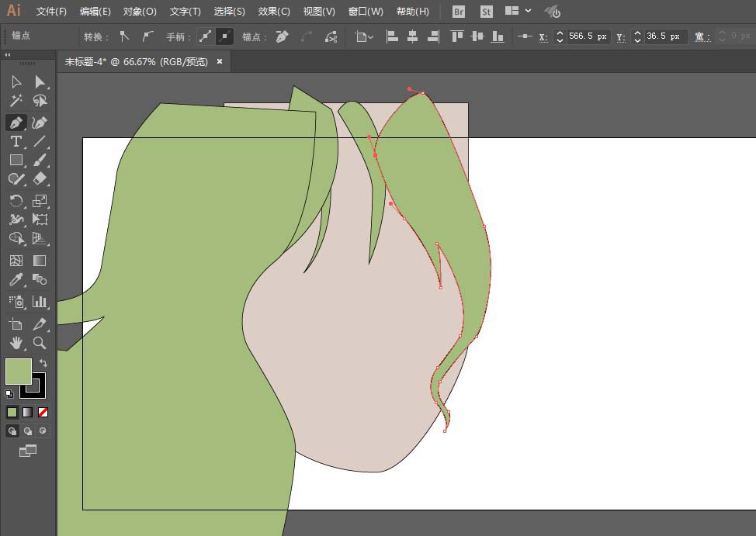Screen dimensions: 756x536
Task: Toggle hide handles for selected anchors
Action: click(224, 36)
